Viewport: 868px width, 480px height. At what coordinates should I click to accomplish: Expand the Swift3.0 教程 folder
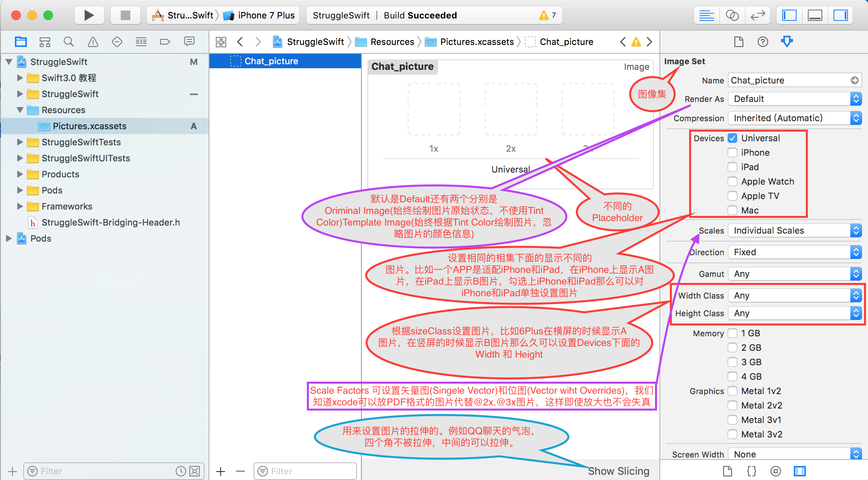pyautogui.click(x=20, y=78)
